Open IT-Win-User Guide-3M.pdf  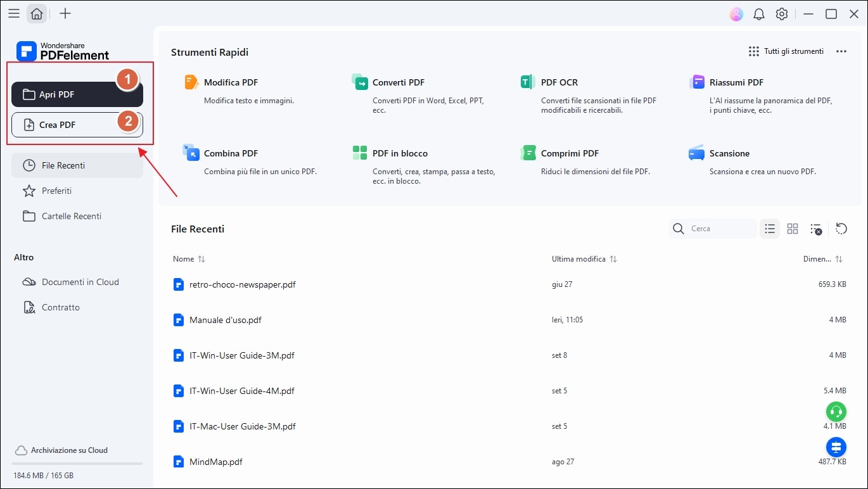242,355
